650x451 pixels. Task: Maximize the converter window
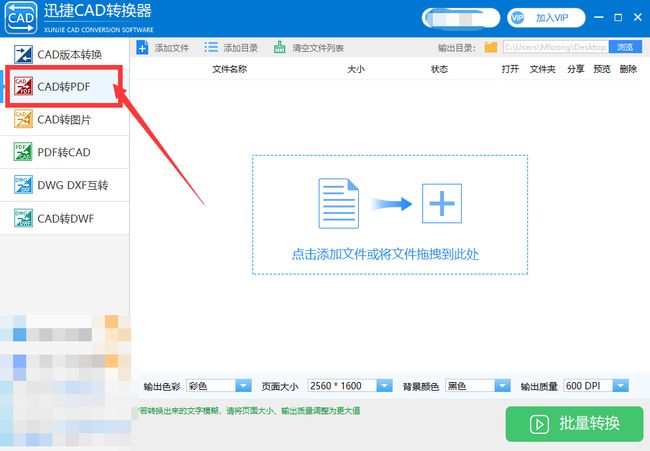[618, 17]
